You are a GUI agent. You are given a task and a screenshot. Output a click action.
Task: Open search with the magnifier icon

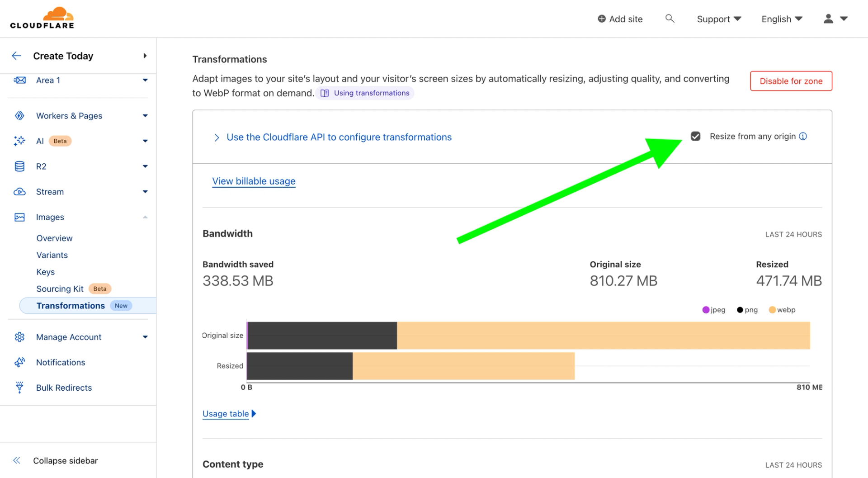(670, 19)
